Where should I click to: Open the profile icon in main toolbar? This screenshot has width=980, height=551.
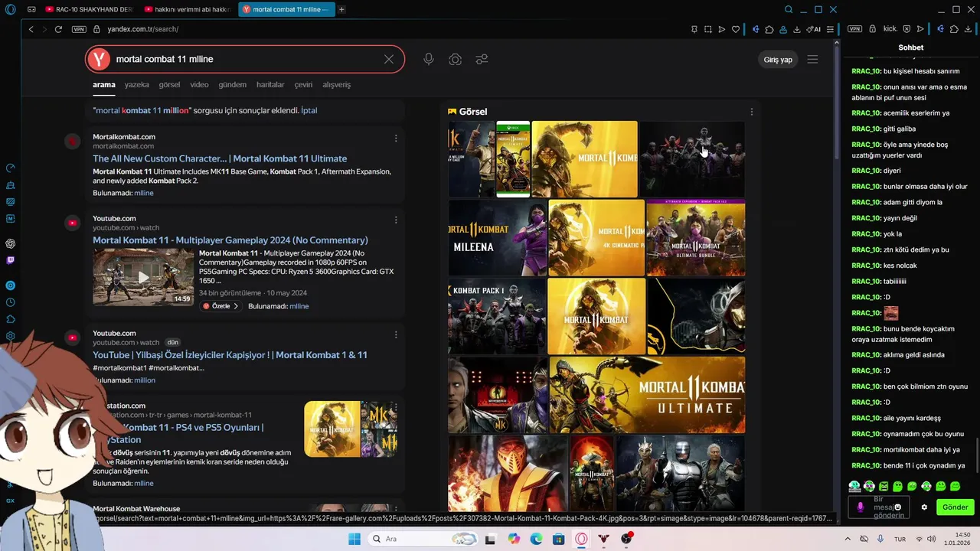click(x=782, y=29)
